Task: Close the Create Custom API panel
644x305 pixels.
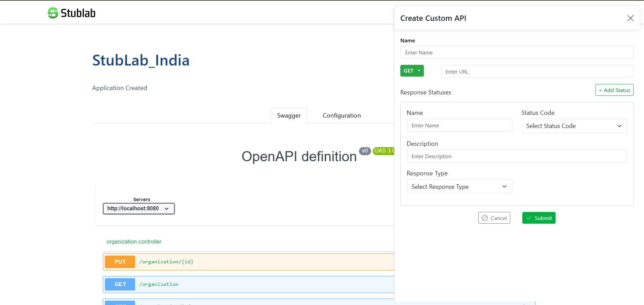Action: 630,18
